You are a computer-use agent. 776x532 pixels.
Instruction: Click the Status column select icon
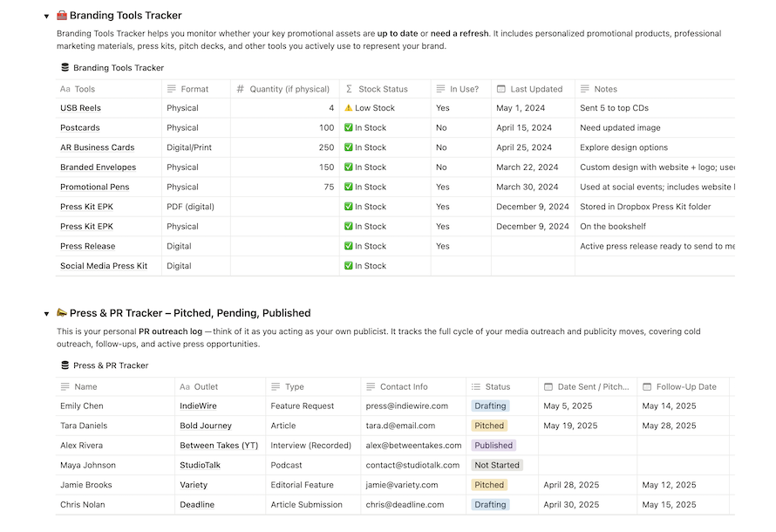pyautogui.click(x=475, y=386)
